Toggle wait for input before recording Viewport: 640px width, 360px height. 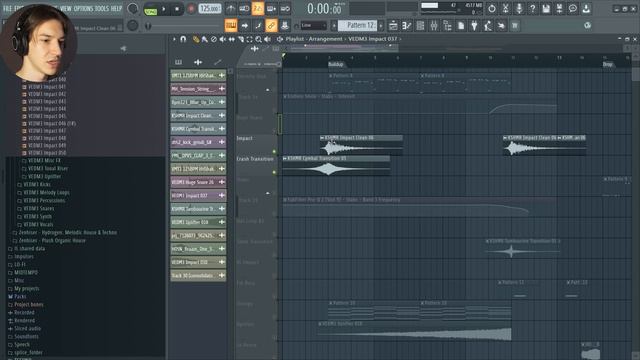(x=244, y=9)
